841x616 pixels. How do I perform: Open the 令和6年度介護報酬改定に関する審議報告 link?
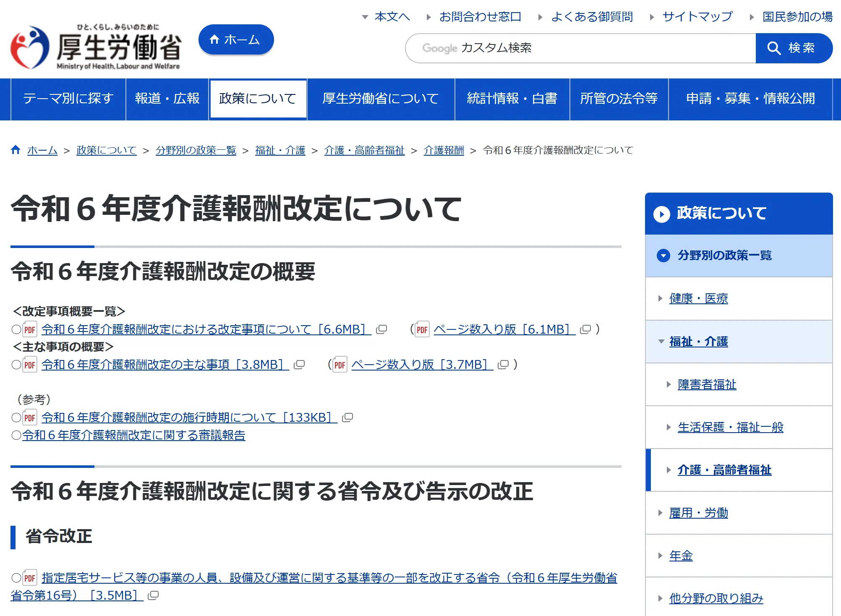133,435
